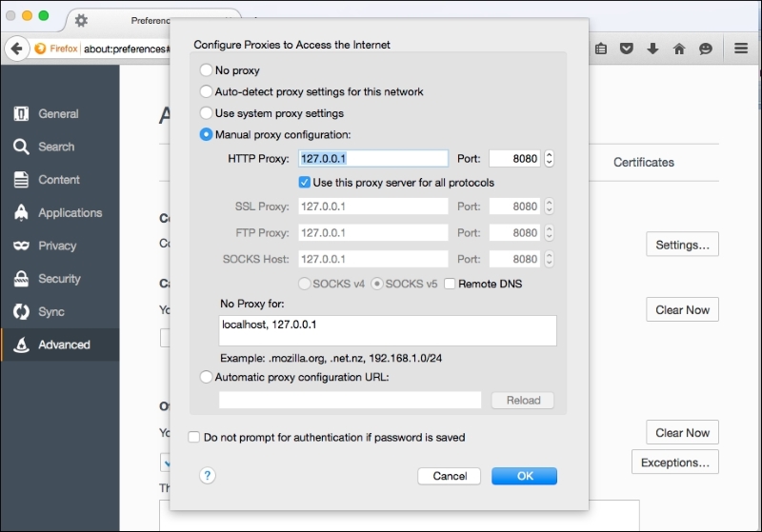Open the bookmarks list icon in toolbar
The width and height of the screenshot is (762, 532).
601,49
